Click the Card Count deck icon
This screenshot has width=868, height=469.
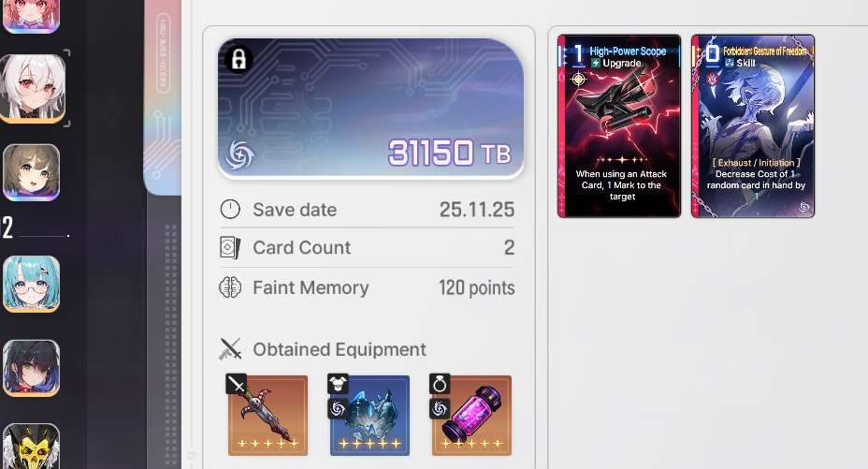click(230, 247)
